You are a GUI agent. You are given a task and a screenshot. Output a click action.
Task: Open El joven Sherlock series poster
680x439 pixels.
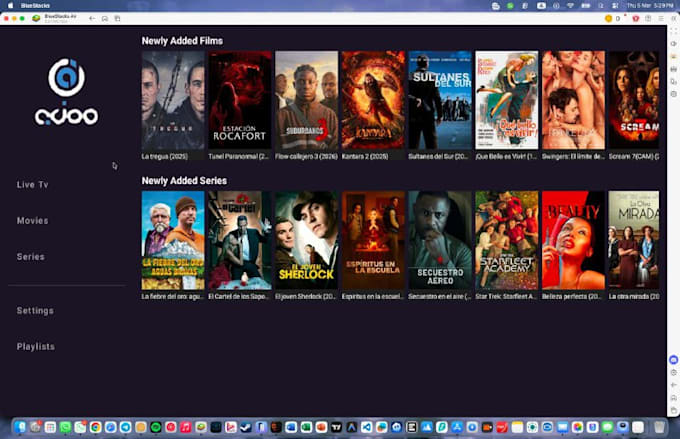307,240
